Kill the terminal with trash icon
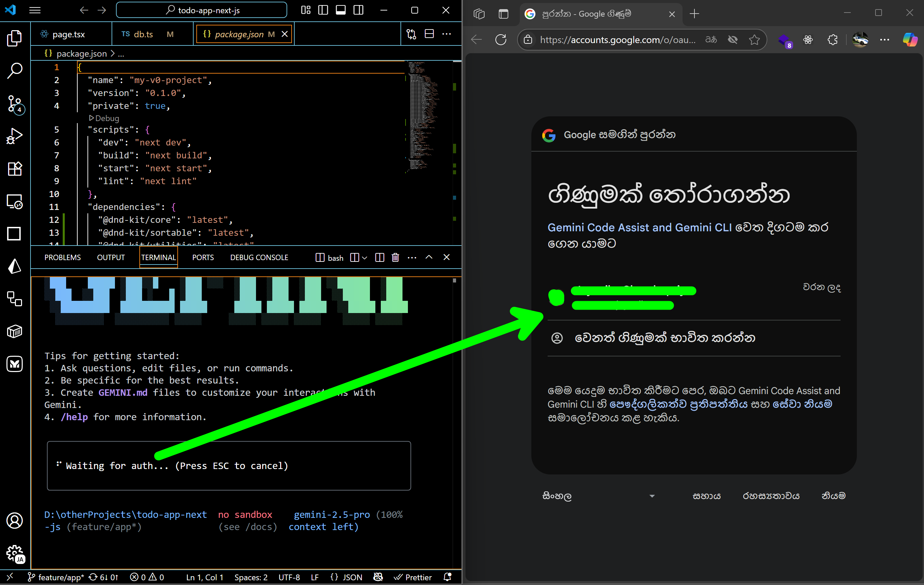The width and height of the screenshot is (924, 585). [395, 257]
